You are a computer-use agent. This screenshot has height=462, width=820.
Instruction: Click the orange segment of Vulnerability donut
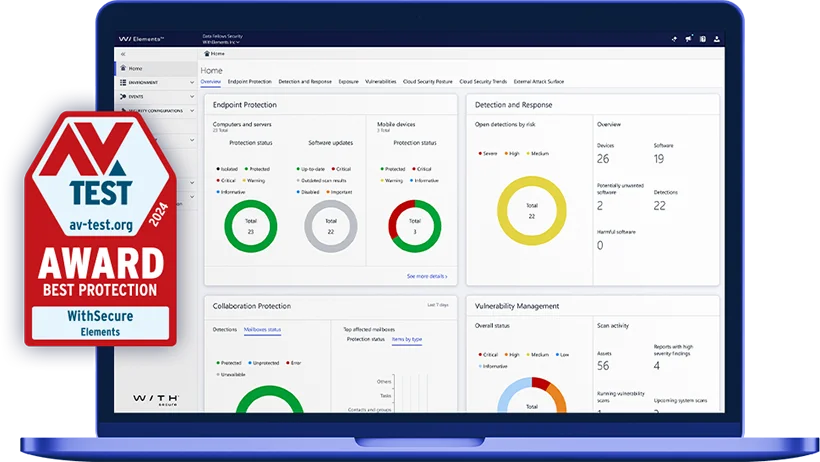560,398
